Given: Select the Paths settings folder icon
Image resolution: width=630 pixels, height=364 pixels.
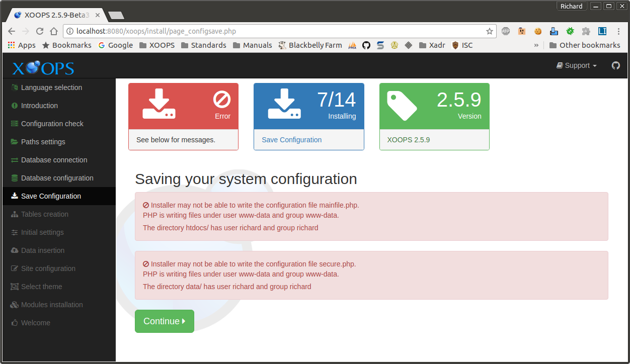Looking at the screenshot, I should click(x=14, y=142).
